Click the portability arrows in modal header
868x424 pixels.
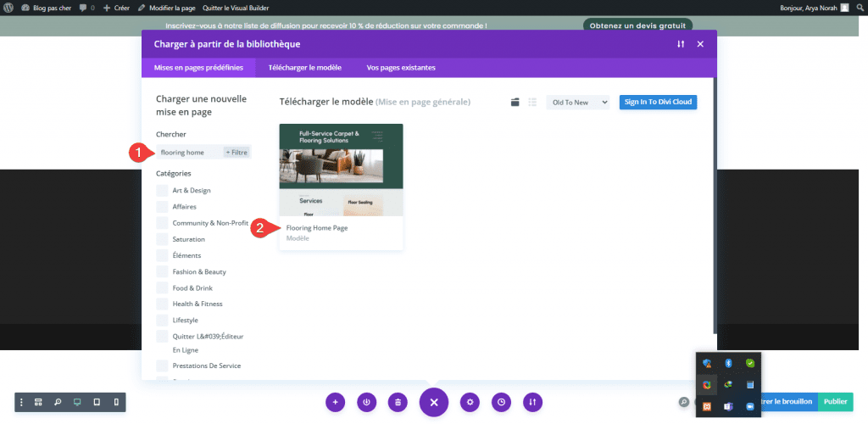pos(681,44)
